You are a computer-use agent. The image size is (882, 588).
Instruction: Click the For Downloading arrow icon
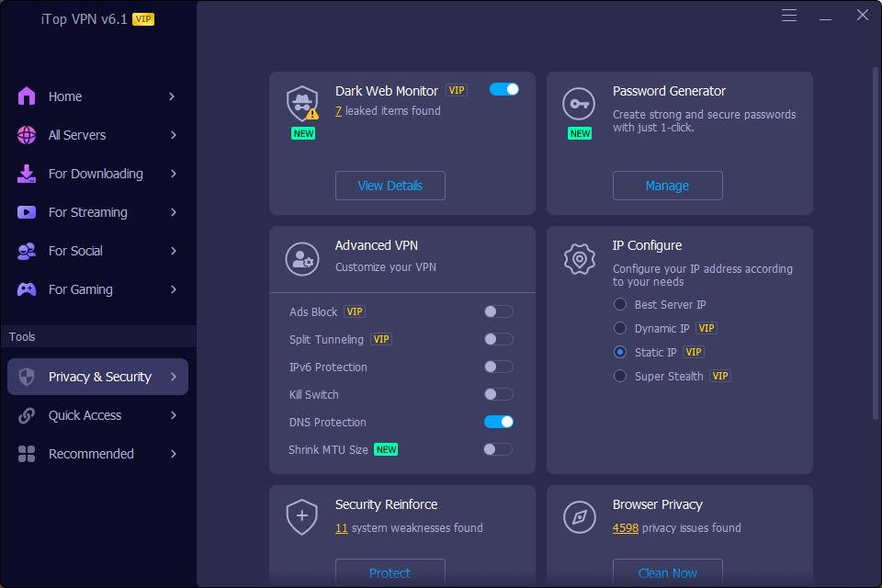[27, 174]
